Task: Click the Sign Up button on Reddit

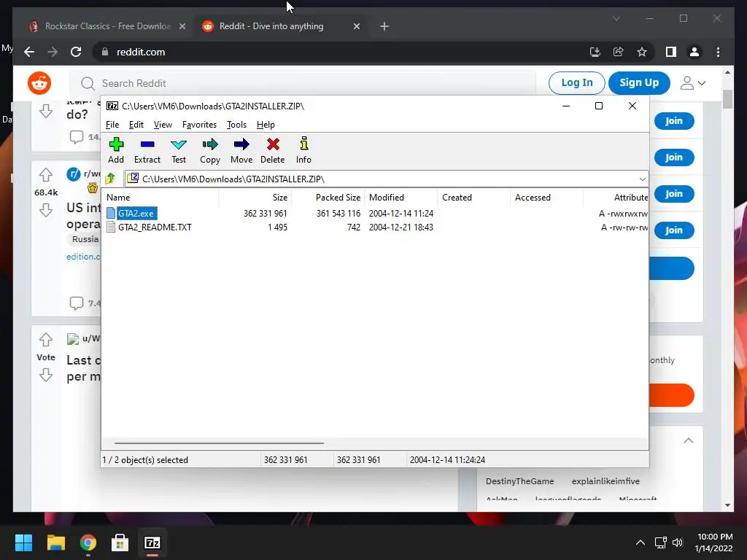Action: click(x=639, y=83)
